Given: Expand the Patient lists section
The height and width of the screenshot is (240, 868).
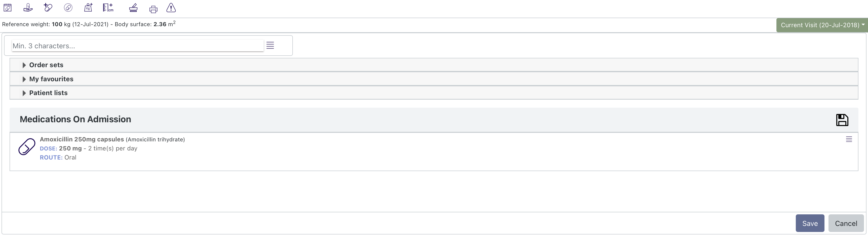Looking at the screenshot, I should [48, 93].
